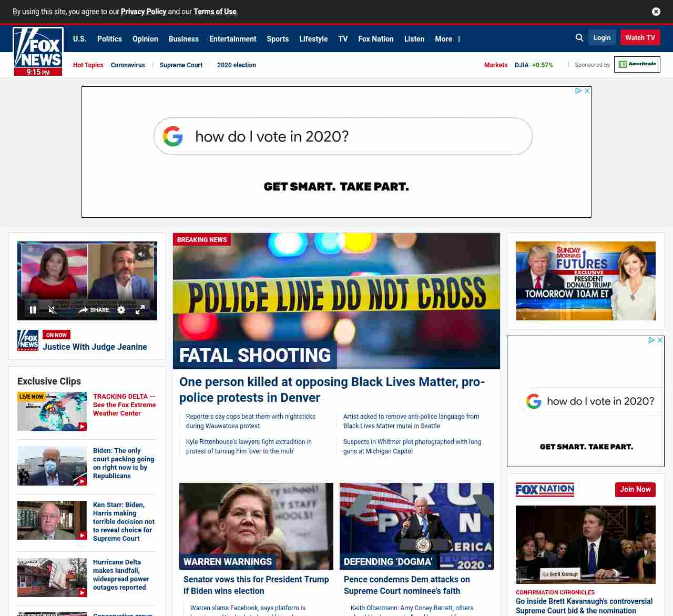Share the live video

[94, 310]
